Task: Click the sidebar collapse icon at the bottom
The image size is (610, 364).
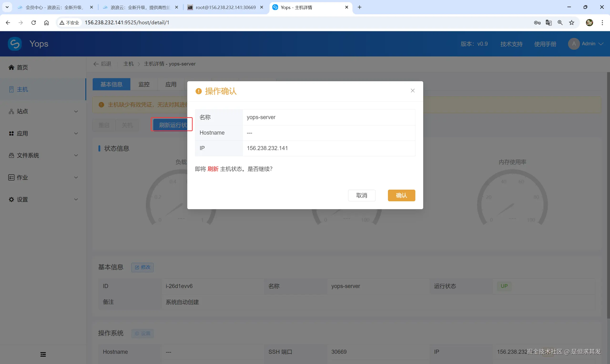Action: point(43,354)
